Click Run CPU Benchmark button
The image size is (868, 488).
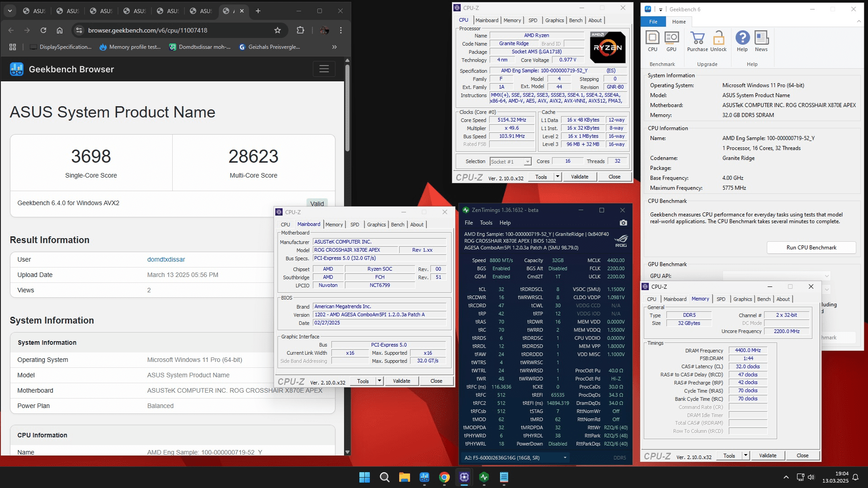[811, 248]
